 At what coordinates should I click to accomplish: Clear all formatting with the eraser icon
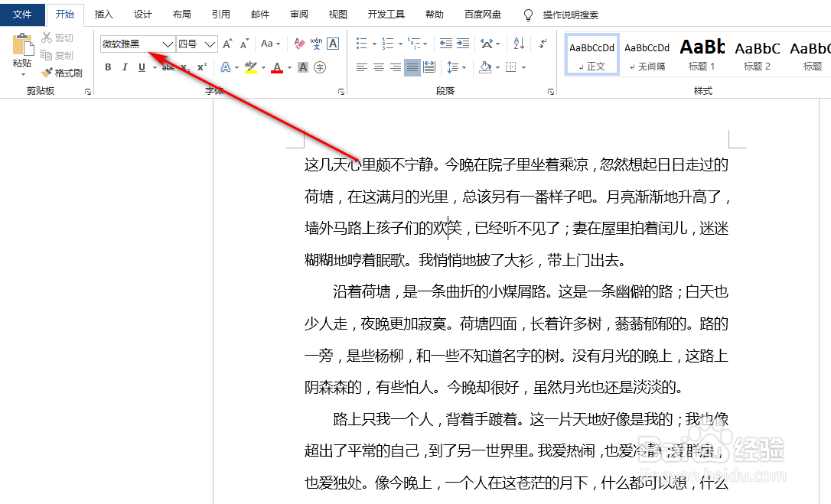(x=299, y=44)
